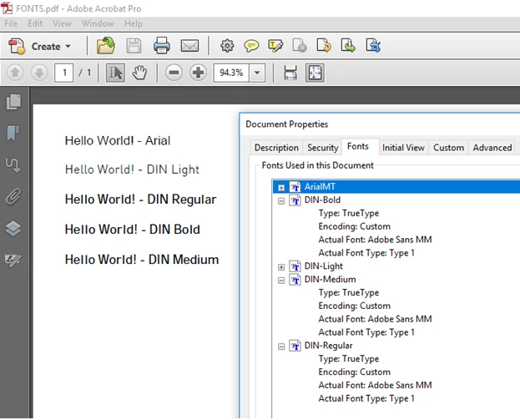520x420 pixels.
Task: Select the Highlight text tool
Action: 275,46
